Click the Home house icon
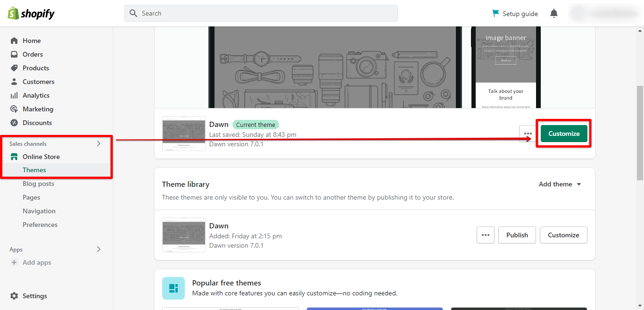 14,41
